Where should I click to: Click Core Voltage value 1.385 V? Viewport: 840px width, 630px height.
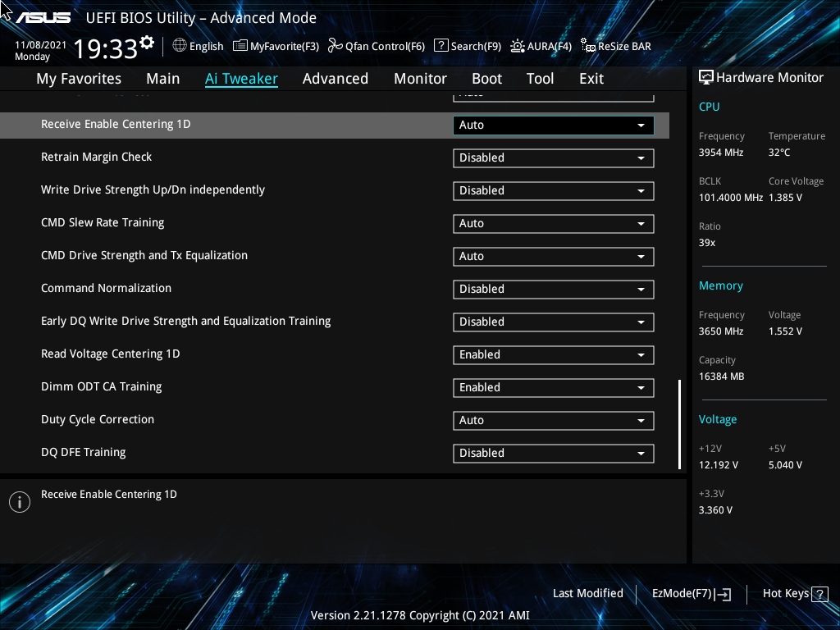point(785,198)
